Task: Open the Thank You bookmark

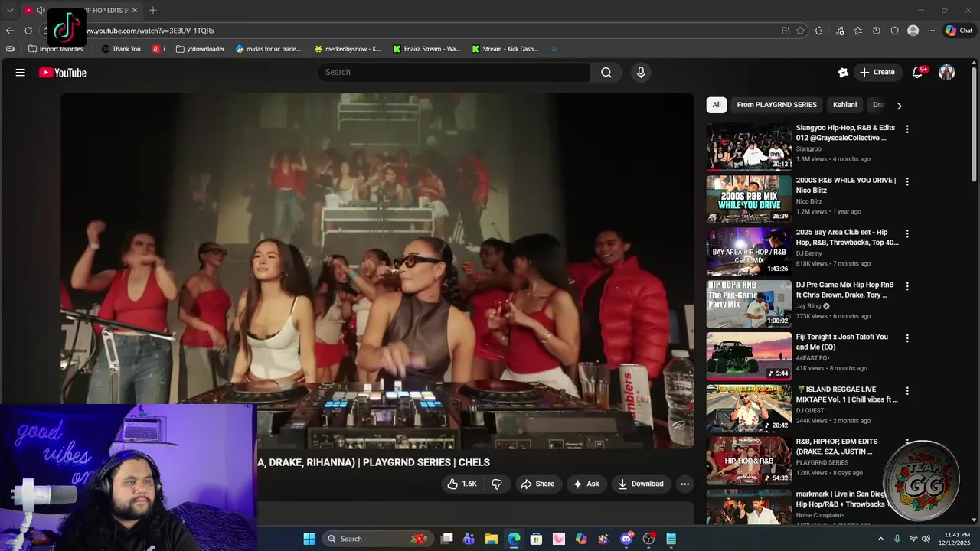Action: (121, 49)
